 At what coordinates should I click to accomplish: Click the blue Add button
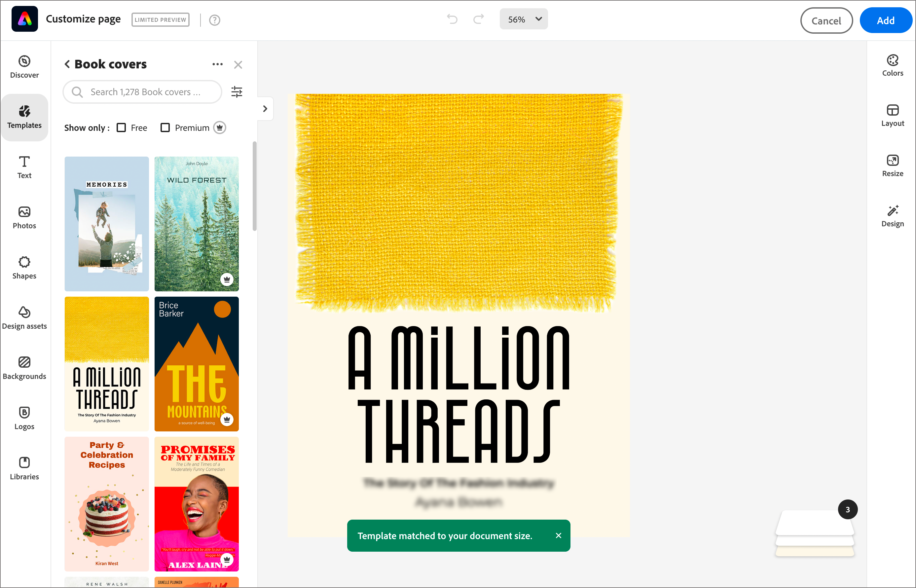pos(885,20)
